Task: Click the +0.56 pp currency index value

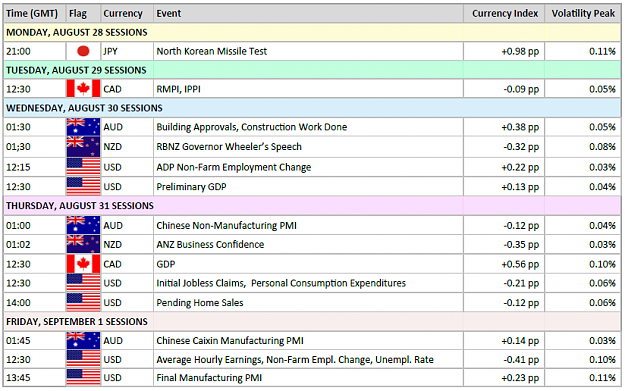Action: [520, 264]
